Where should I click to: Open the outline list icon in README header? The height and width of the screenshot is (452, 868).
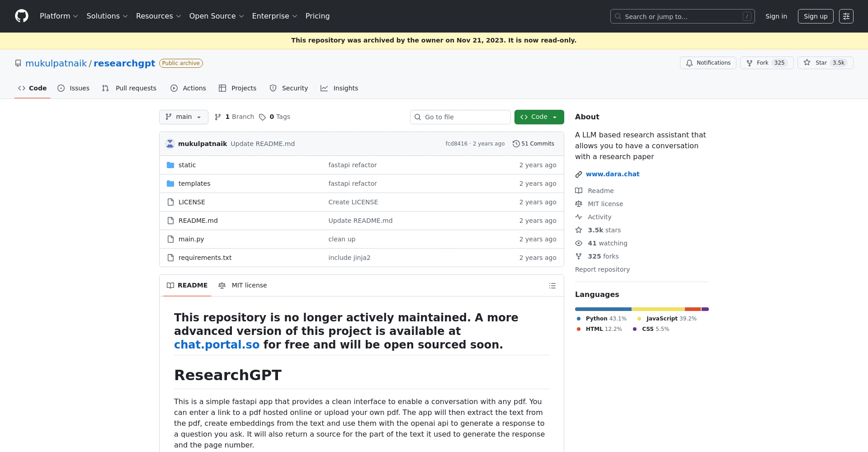pyautogui.click(x=552, y=285)
